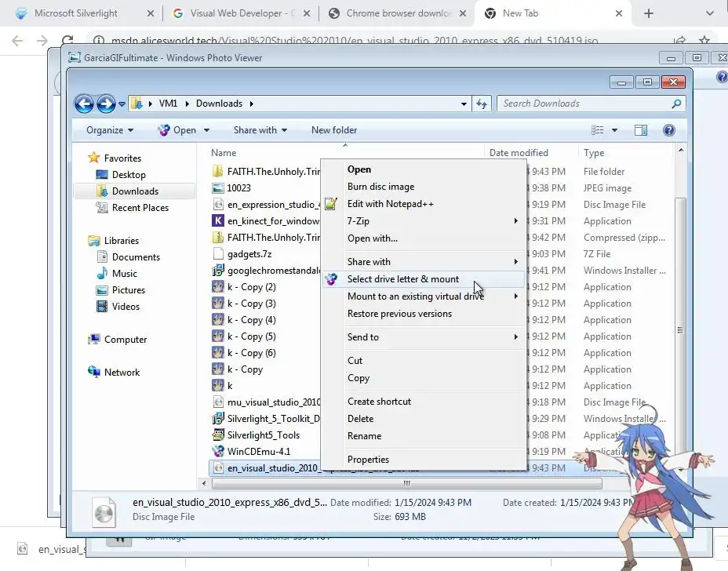The image size is (728, 571).
Task: Click the Explorer Forward navigation arrow
Action: pyautogui.click(x=106, y=104)
